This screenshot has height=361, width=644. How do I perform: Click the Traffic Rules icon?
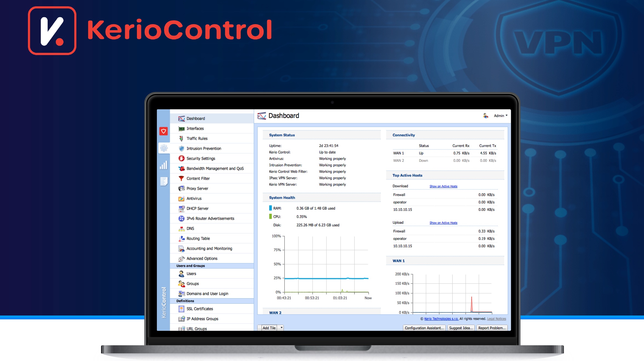pyautogui.click(x=181, y=139)
